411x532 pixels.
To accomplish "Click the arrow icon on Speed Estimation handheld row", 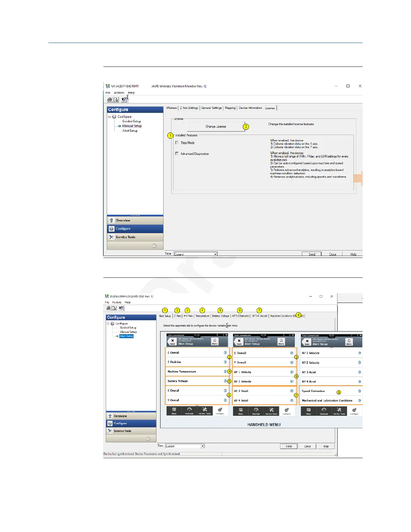I will click(x=360, y=391).
